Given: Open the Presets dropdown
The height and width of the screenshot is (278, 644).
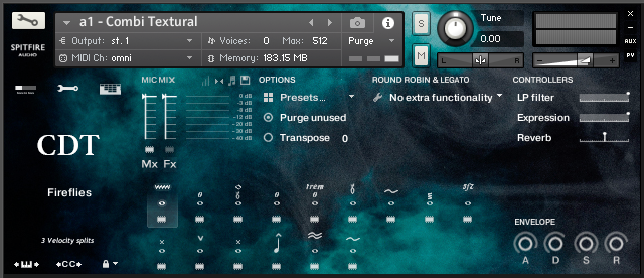Looking at the screenshot, I should tap(309, 97).
